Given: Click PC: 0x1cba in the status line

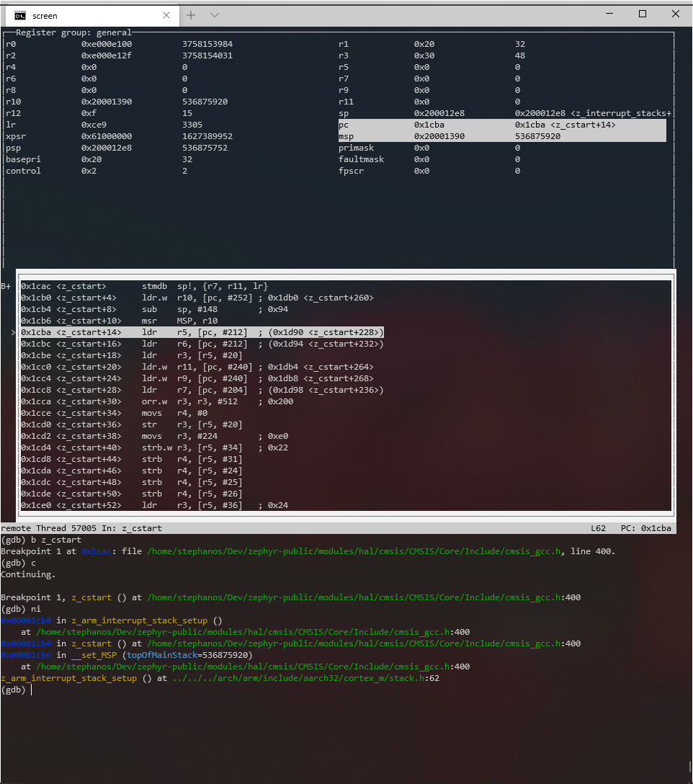Looking at the screenshot, I should coord(648,527).
